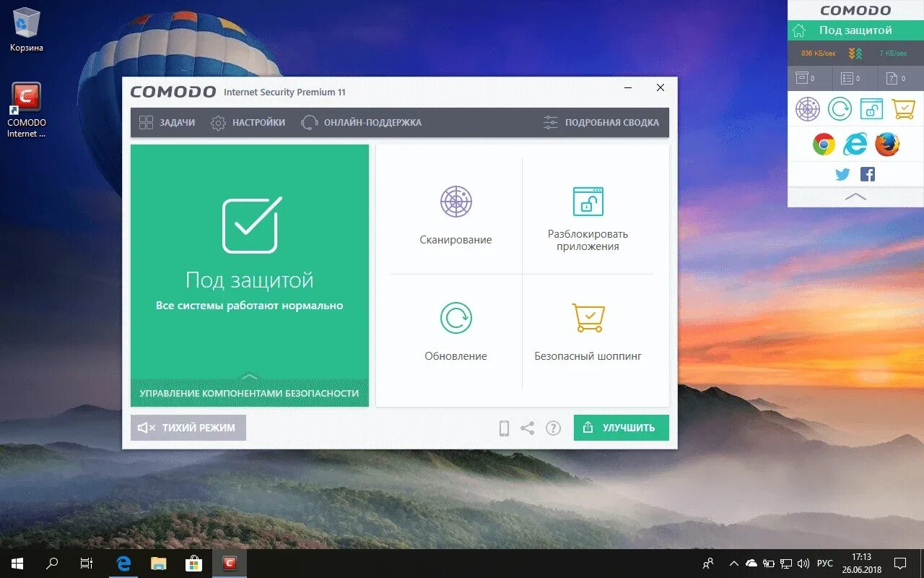This screenshot has height=578, width=924.
Task: Open Twitter link in widget
Action: [842, 174]
